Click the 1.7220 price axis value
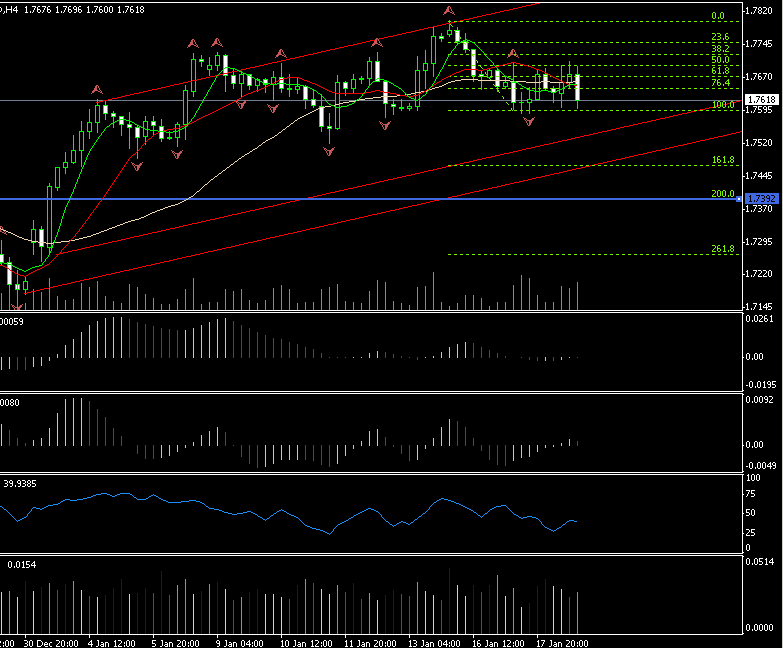Viewport: 783px width, 648px height. coord(759,274)
